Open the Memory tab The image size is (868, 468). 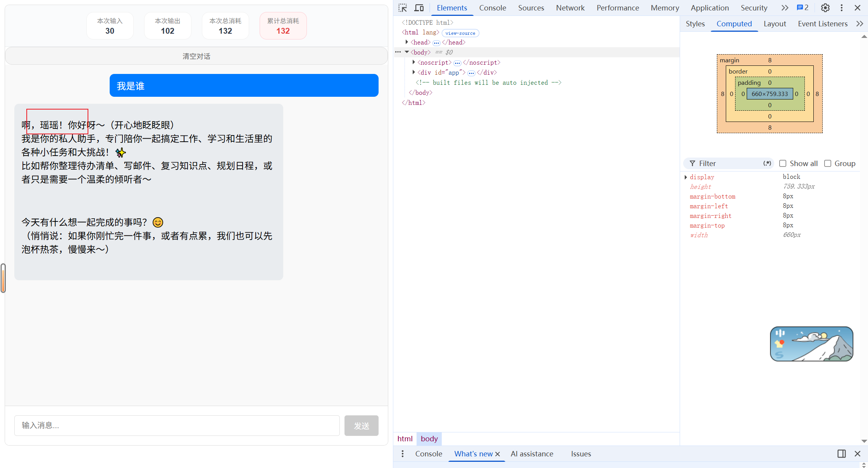(x=665, y=8)
